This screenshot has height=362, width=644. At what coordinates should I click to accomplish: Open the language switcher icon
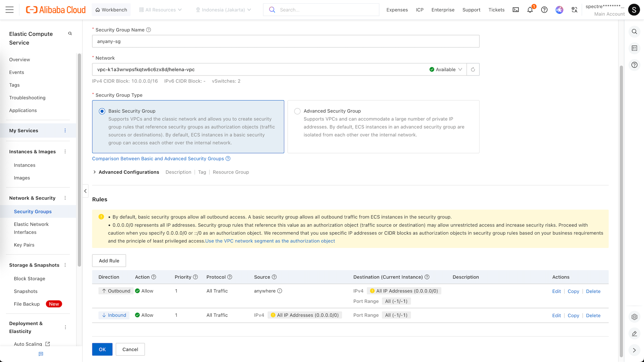coord(574,10)
